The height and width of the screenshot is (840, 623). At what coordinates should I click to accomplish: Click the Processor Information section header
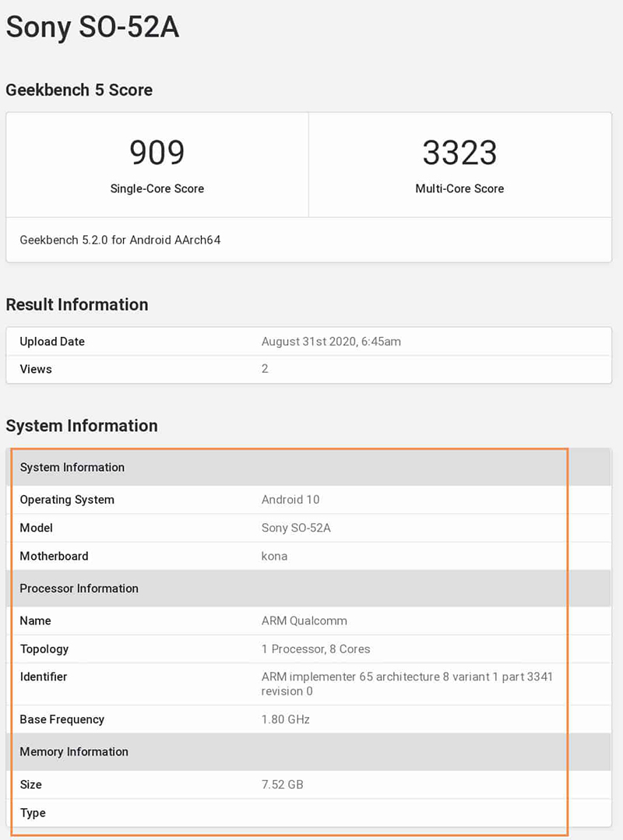pos(79,589)
